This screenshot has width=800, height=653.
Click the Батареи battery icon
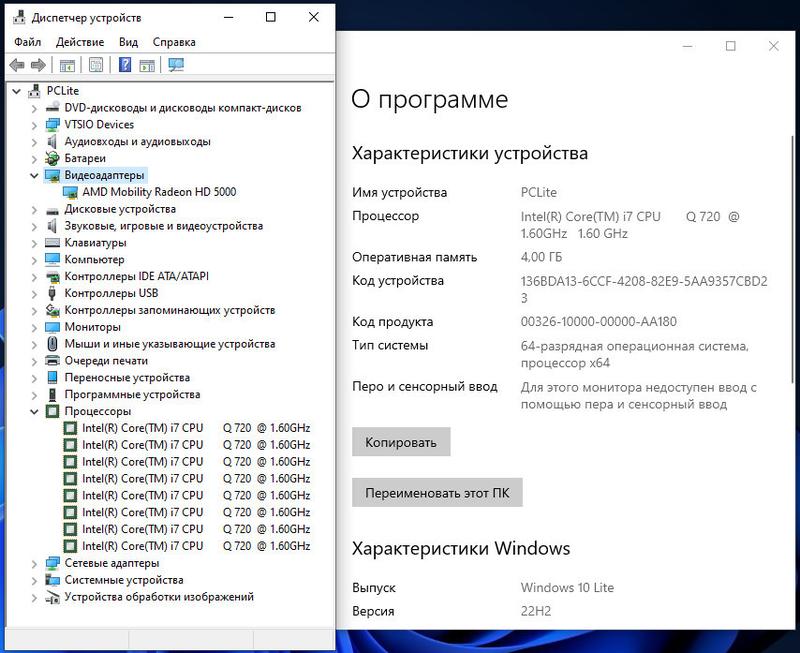point(53,158)
